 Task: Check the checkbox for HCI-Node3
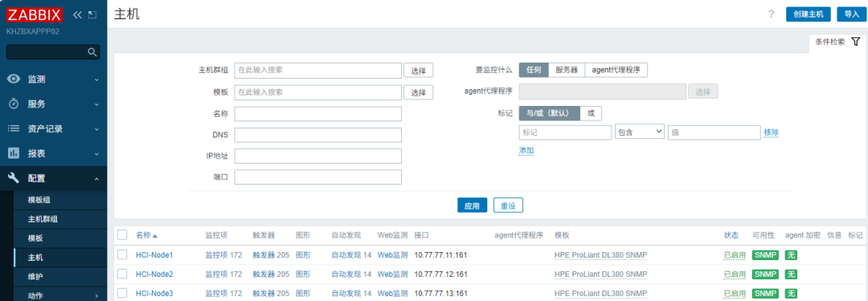122,293
